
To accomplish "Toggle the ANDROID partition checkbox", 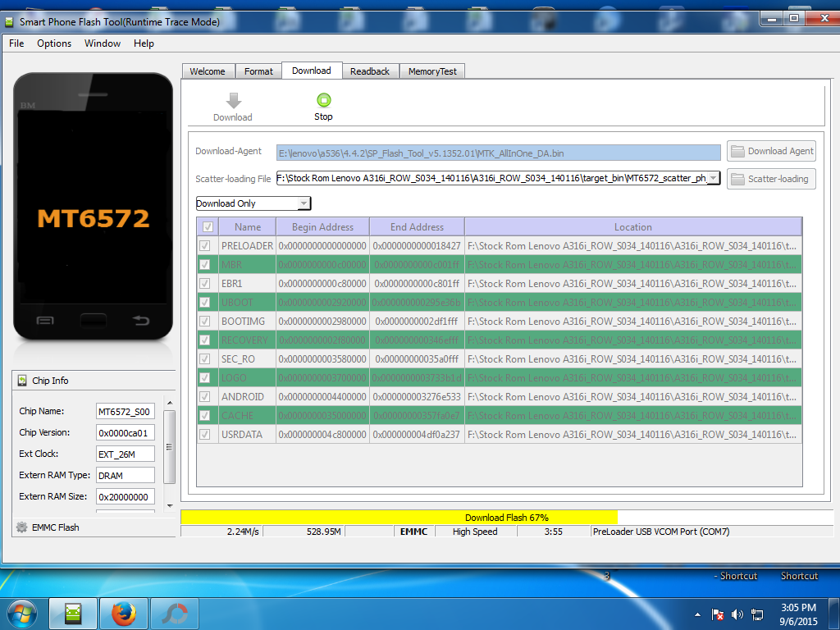I will [x=205, y=397].
